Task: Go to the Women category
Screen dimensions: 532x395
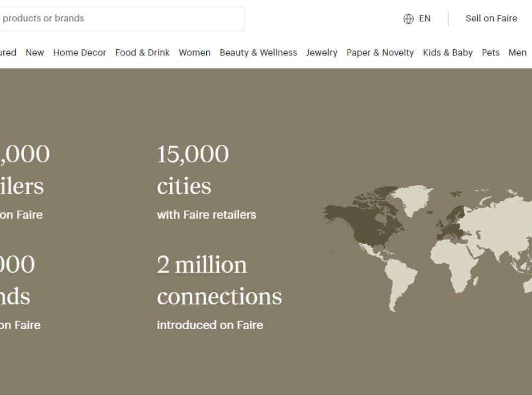Action: click(x=195, y=53)
